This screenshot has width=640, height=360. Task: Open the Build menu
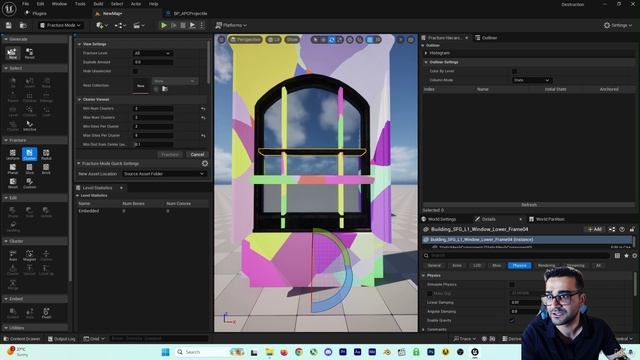click(98, 4)
